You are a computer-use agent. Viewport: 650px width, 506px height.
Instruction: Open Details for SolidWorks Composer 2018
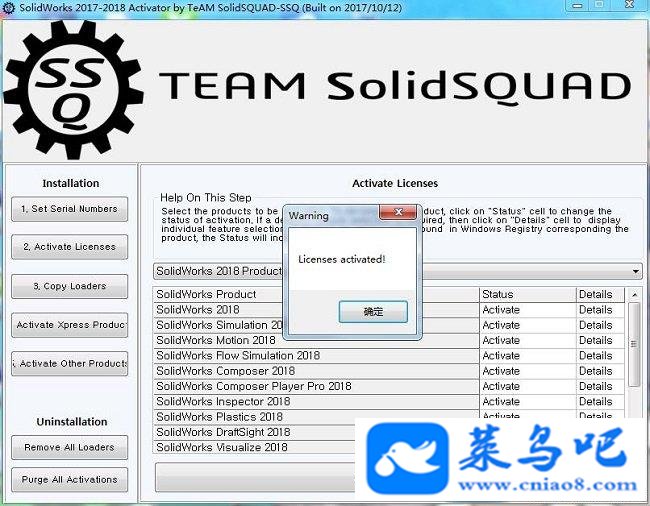pyautogui.click(x=600, y=371)
